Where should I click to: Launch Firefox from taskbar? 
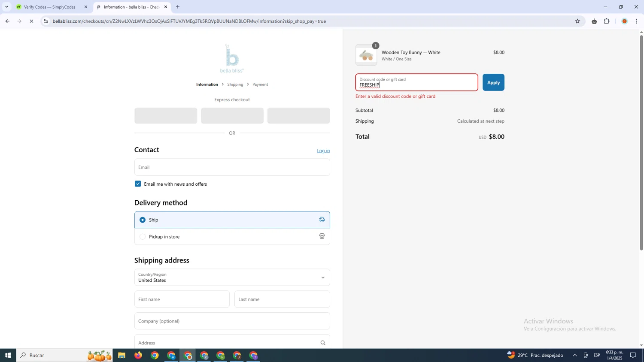138,355
